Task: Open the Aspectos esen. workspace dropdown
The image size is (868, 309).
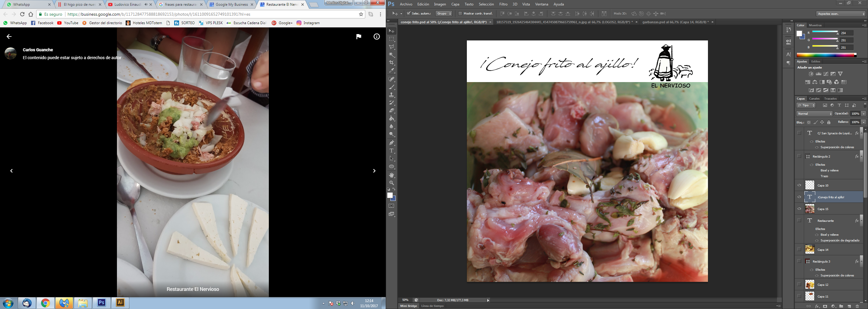Action: click(x=840, y=14)
